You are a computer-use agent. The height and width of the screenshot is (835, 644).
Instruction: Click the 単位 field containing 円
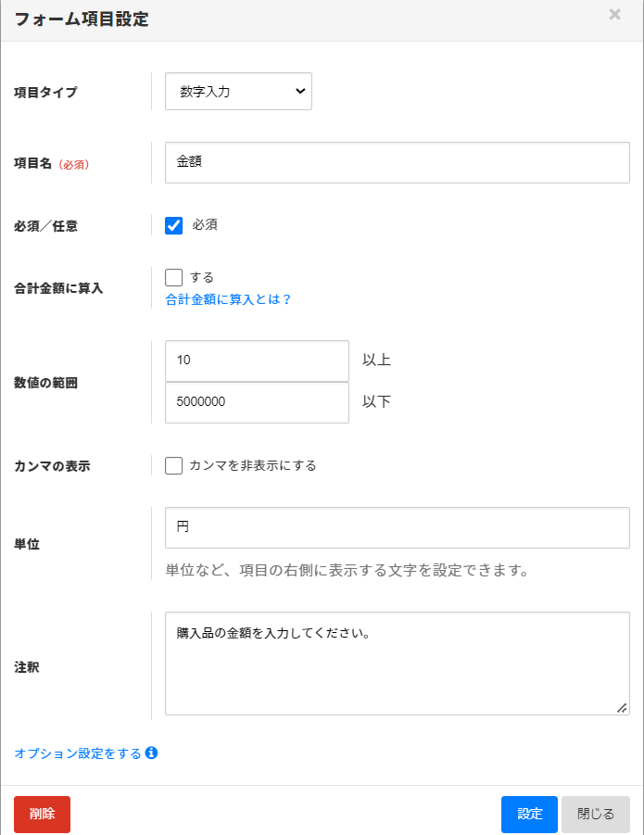pos(397,527)
